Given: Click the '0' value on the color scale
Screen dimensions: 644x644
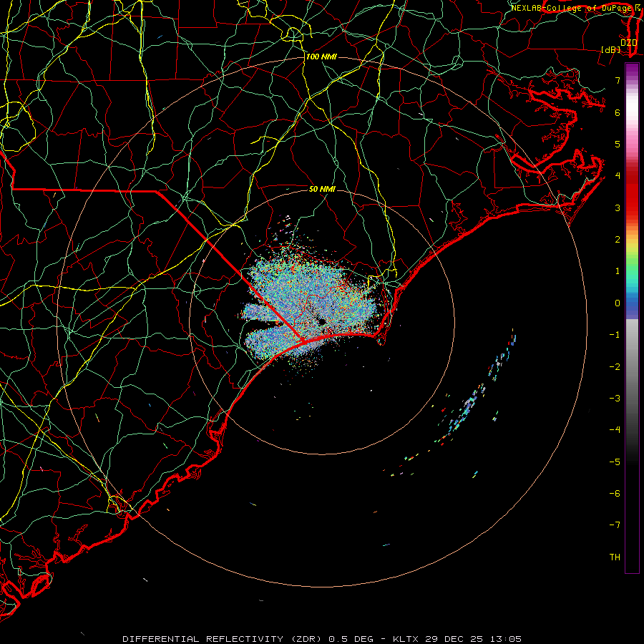Looking at the screenshot, I should point(618,303).
